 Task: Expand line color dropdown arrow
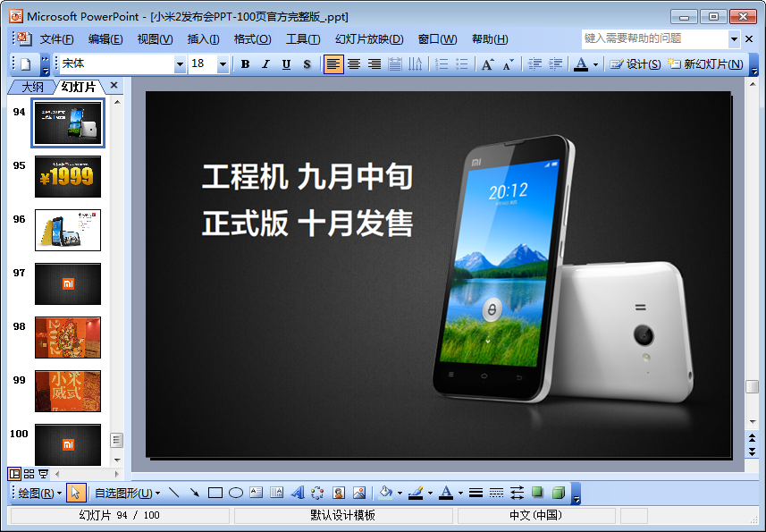coord(431,493)
